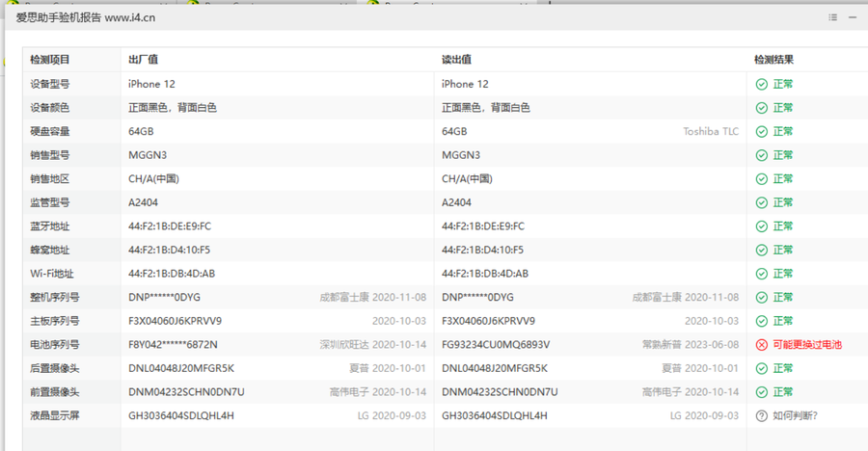
Task: Click the green check icon for 销售型号
Action: (x=762, y=155)
